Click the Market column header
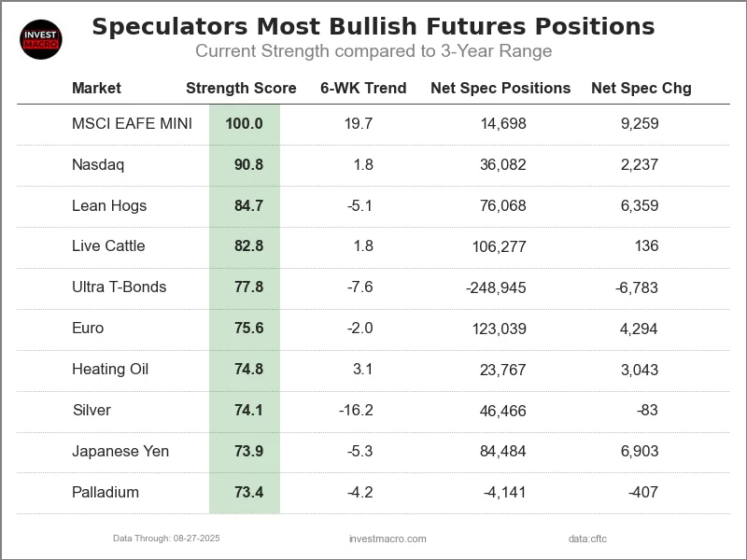Viewport: 747px width, 560px height. [96, 89]
